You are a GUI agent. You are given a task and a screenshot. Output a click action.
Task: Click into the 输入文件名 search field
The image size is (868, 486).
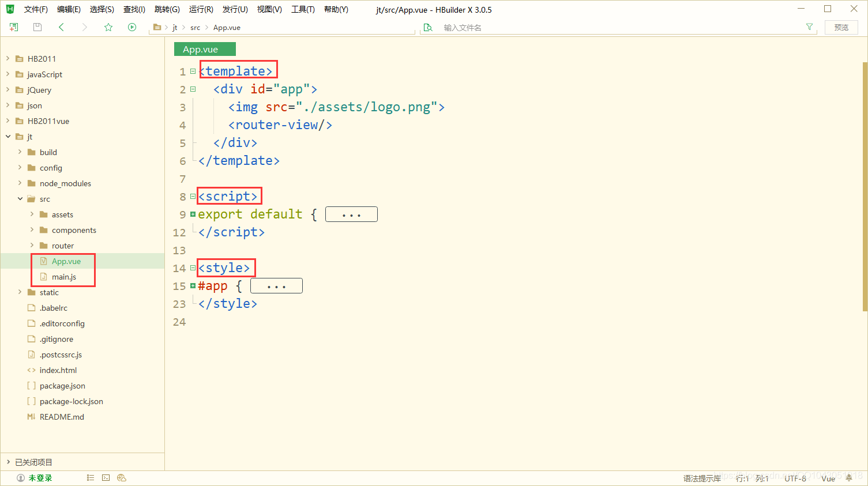(x=620, y=27)
